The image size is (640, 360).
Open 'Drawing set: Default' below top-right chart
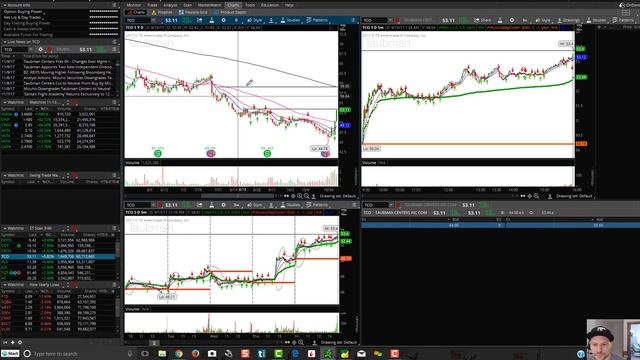click(x=574, y=196)
